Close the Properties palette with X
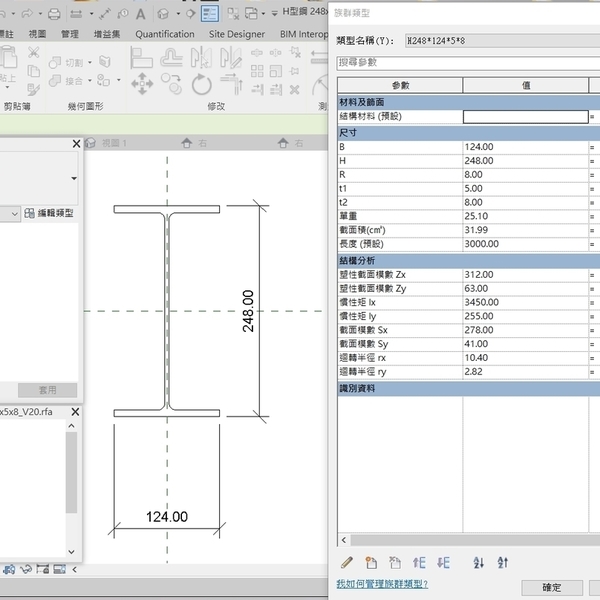This screenshot has height=600, width=600. point(76,144)
